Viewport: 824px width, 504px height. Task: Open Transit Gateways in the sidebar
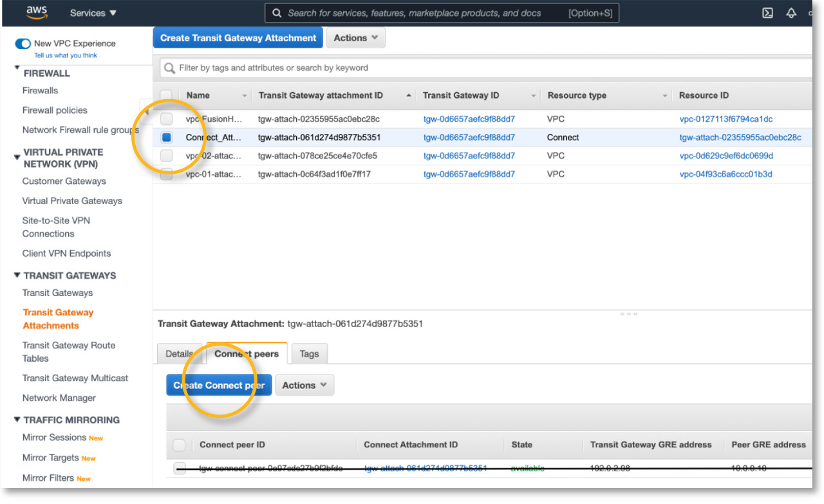coord(57,293)
